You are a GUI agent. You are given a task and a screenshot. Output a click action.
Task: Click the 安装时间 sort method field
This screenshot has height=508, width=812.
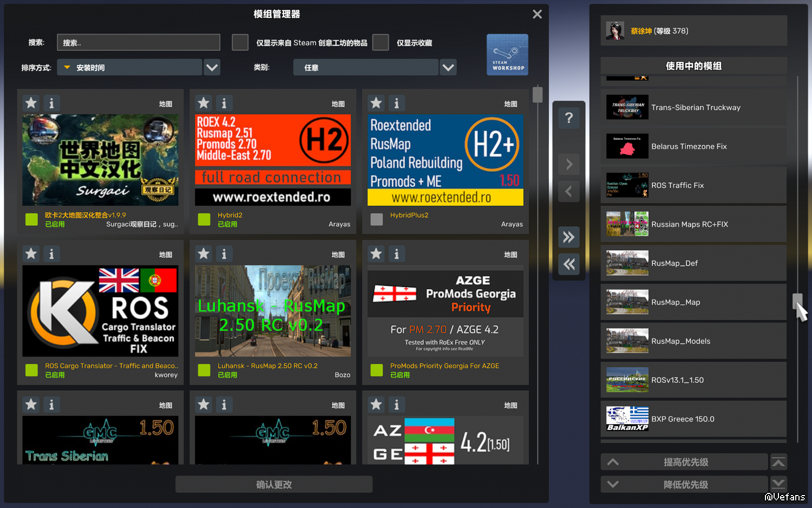pyautogui.click(x=129, y=67)
